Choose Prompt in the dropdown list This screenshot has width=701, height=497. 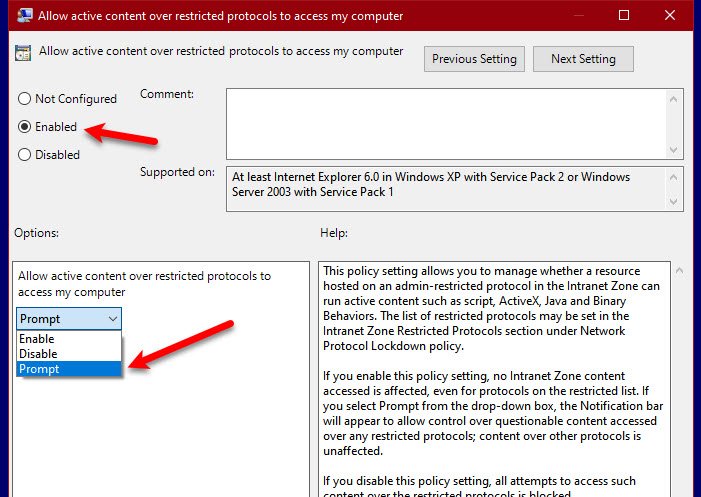(x=69, y=369)
